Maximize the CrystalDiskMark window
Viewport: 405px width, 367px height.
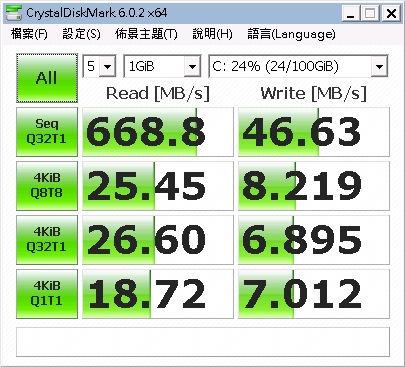pyautogui.click(x=370, y=13)
